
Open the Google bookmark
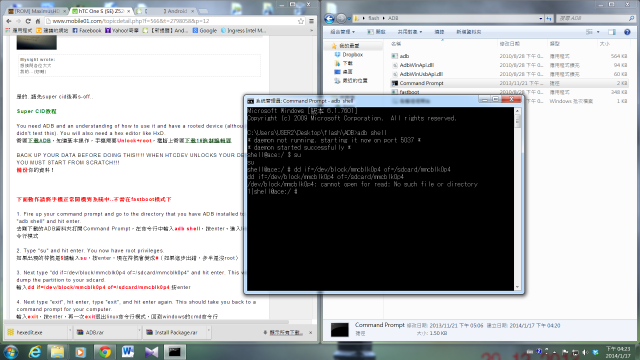[x=204, y=31]
